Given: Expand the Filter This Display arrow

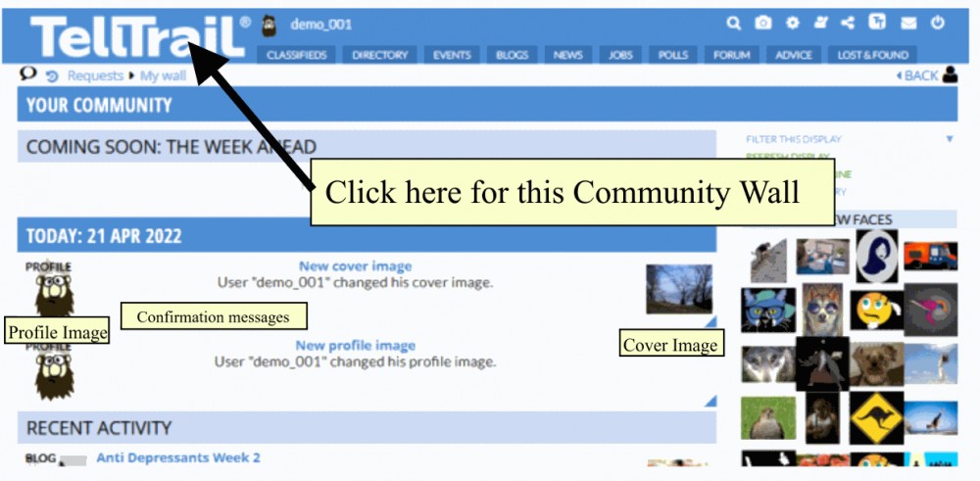Looking at the screenshot, I should click(950, 139).
